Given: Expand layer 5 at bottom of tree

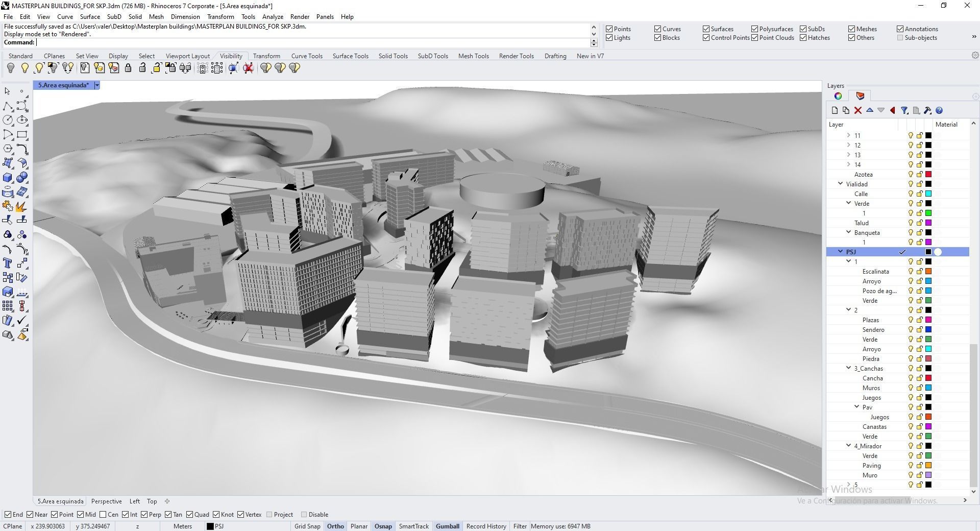Looking at the screenshot, I should point(849,485).
